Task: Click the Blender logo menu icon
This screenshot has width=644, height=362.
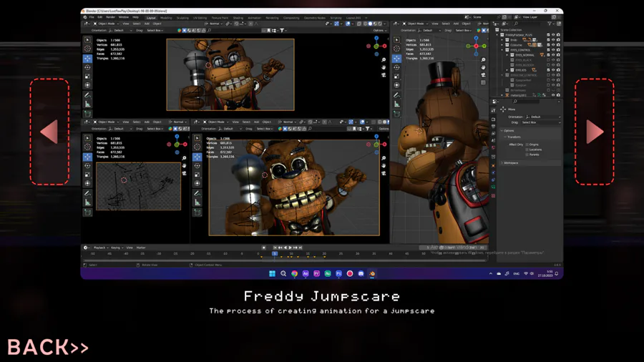Action: [x=85, y=17]
